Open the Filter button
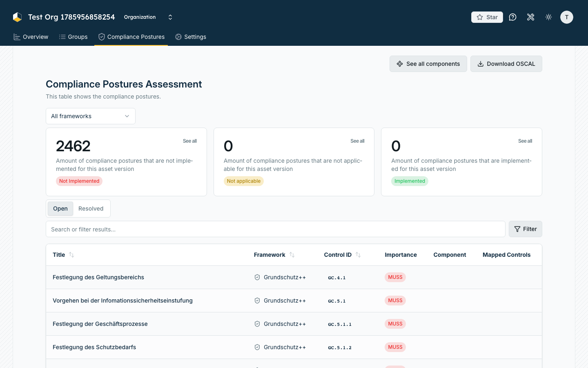The image size is (588, 368). point(526,229)
